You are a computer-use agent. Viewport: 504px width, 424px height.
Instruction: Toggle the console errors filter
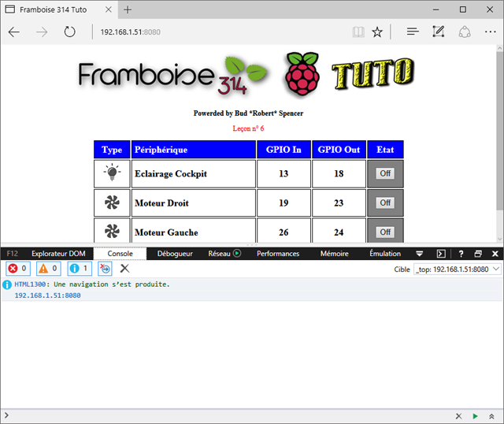[18, 269]
